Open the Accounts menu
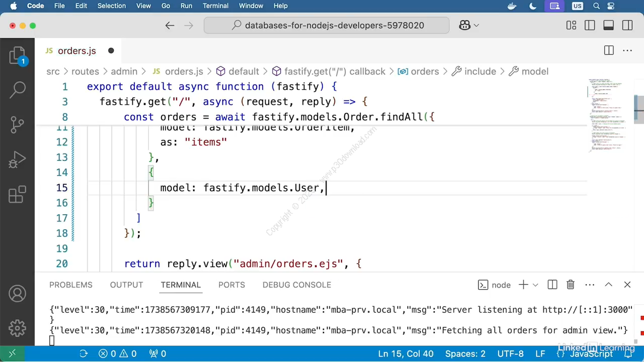 (x=17, y=294)
